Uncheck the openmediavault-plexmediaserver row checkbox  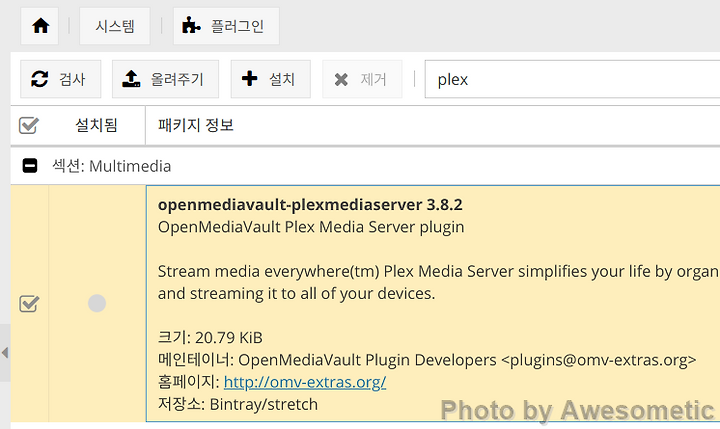[x=28, y=304]
